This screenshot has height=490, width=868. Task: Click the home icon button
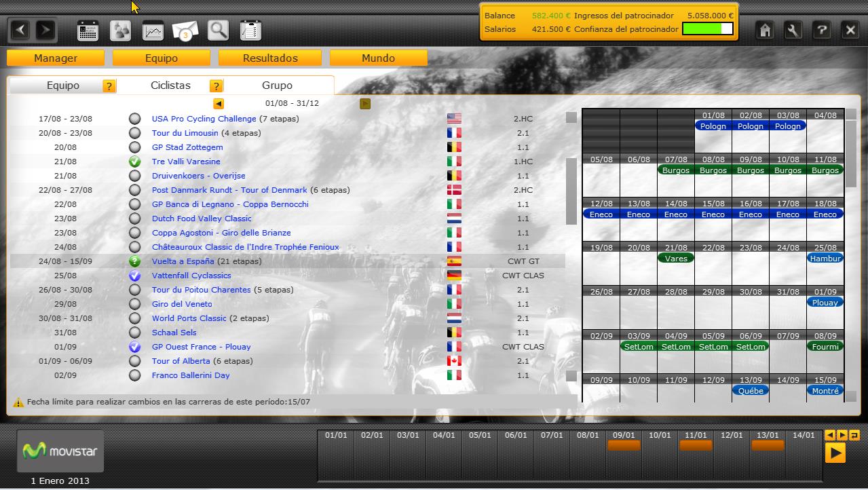(x=766, y=30)
